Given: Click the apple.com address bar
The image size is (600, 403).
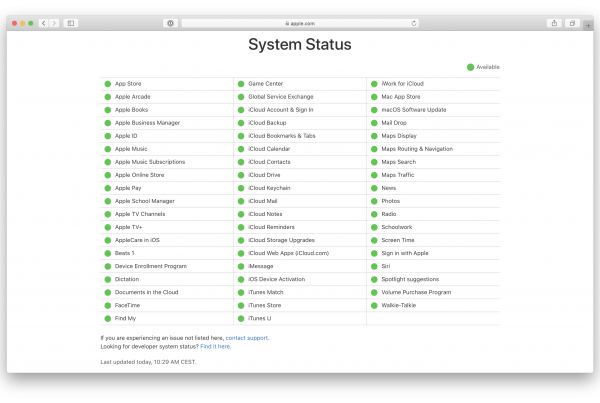Looking at the screenshot, I should click(300, 22).
